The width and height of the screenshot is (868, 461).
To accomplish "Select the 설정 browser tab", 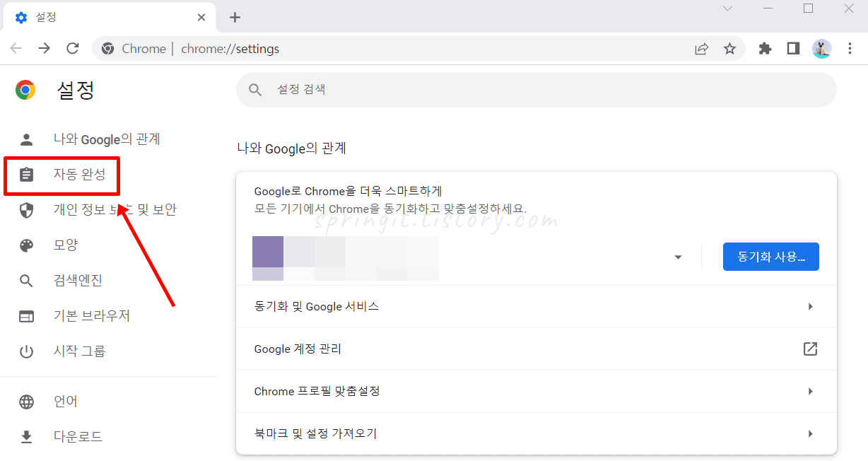I will click(111, 18).
